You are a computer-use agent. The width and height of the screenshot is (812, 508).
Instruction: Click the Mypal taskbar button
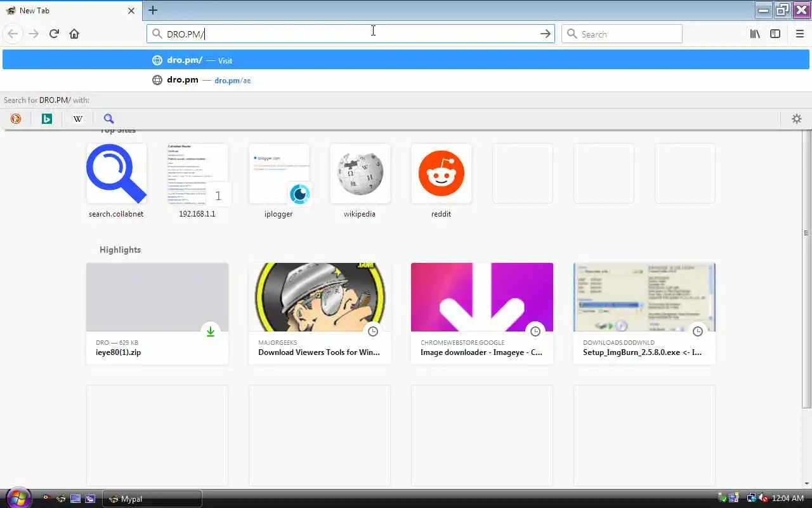click(x=152, y=499)
